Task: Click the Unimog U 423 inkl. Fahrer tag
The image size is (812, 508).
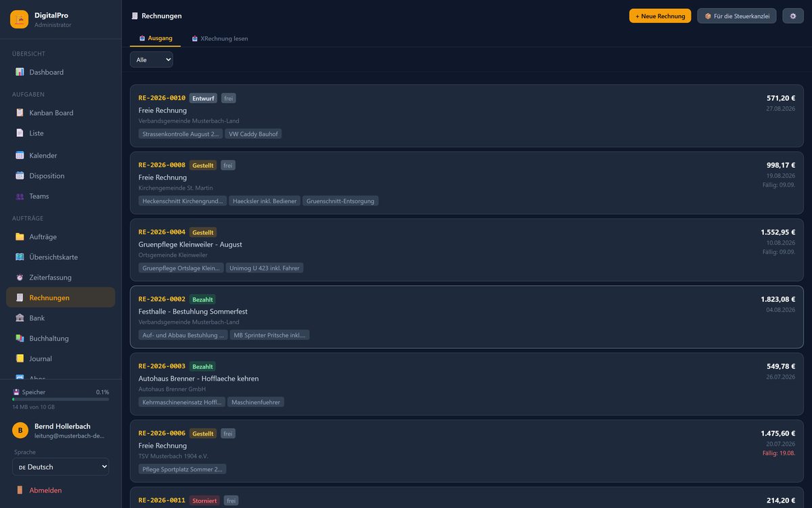Action: [265, 268]
